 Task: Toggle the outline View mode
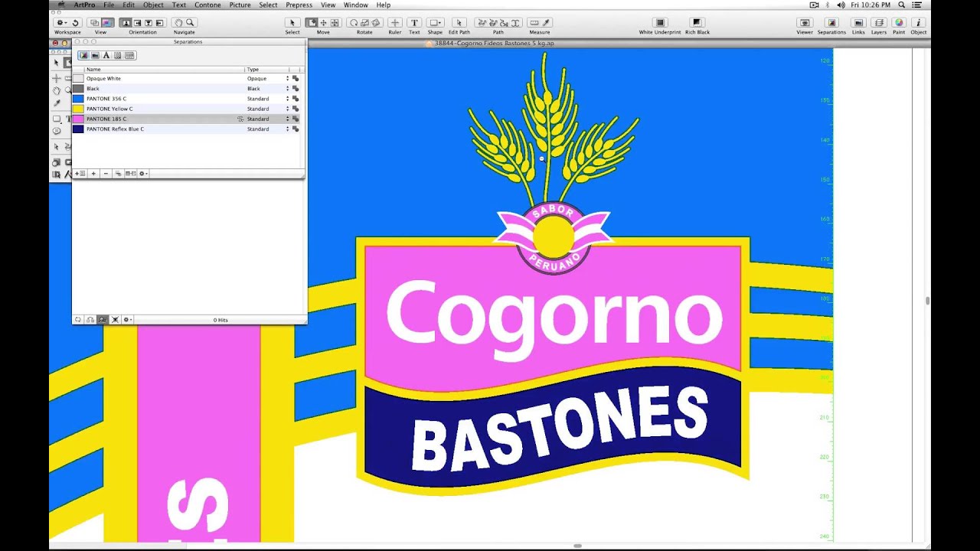coord(94,23)
